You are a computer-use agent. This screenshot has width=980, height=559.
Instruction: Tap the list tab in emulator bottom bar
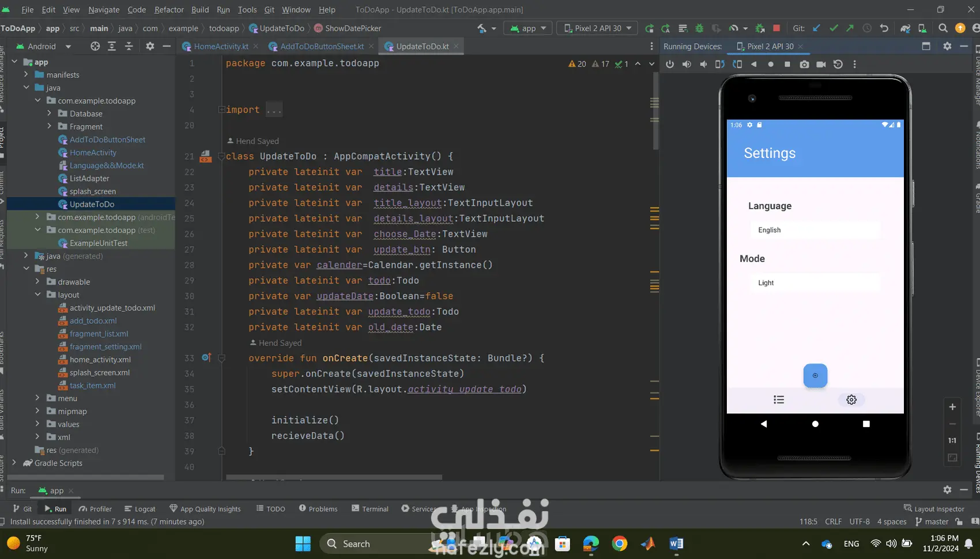(779, 400)
